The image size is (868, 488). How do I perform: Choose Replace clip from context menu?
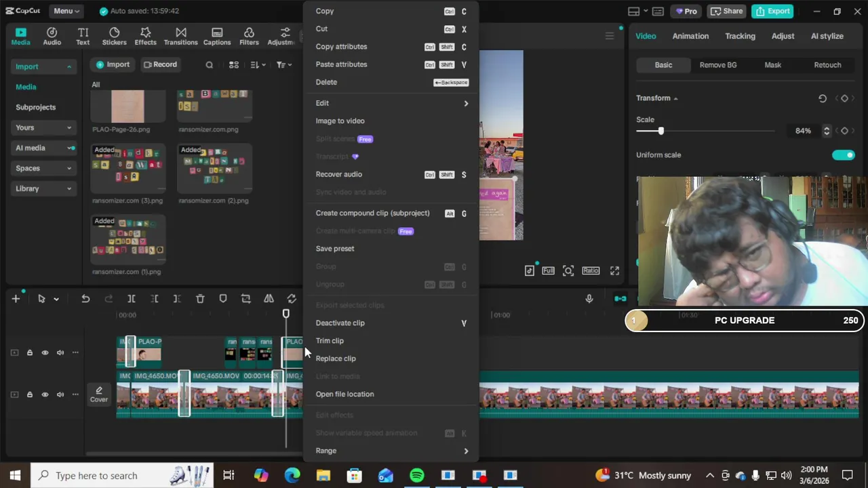(392, 359)
